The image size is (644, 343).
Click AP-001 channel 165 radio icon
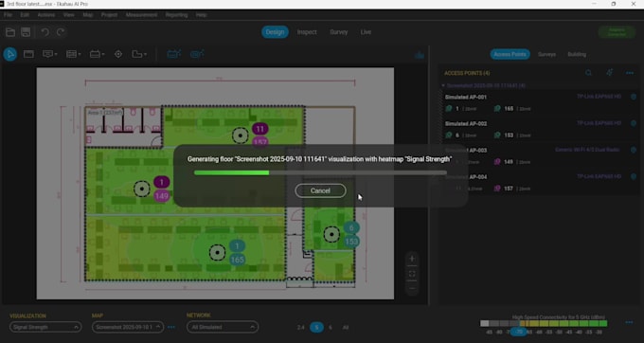[497, 108]
